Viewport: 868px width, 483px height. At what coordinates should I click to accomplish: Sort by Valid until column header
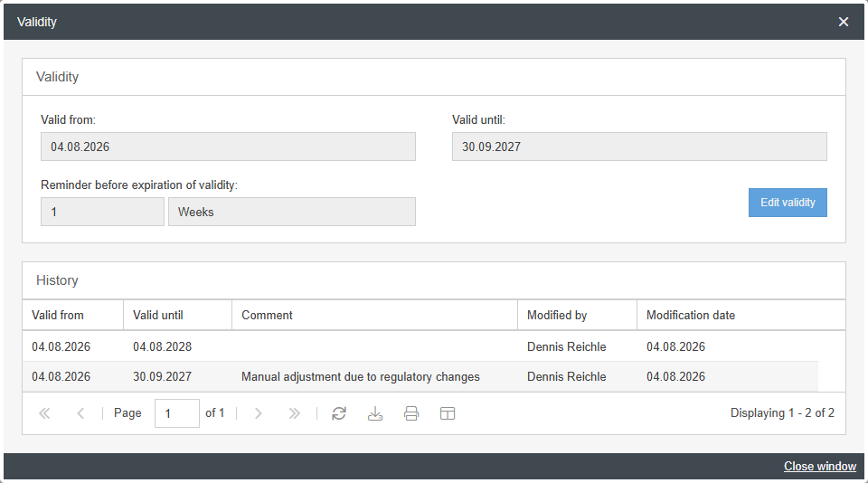coord(177,315)
